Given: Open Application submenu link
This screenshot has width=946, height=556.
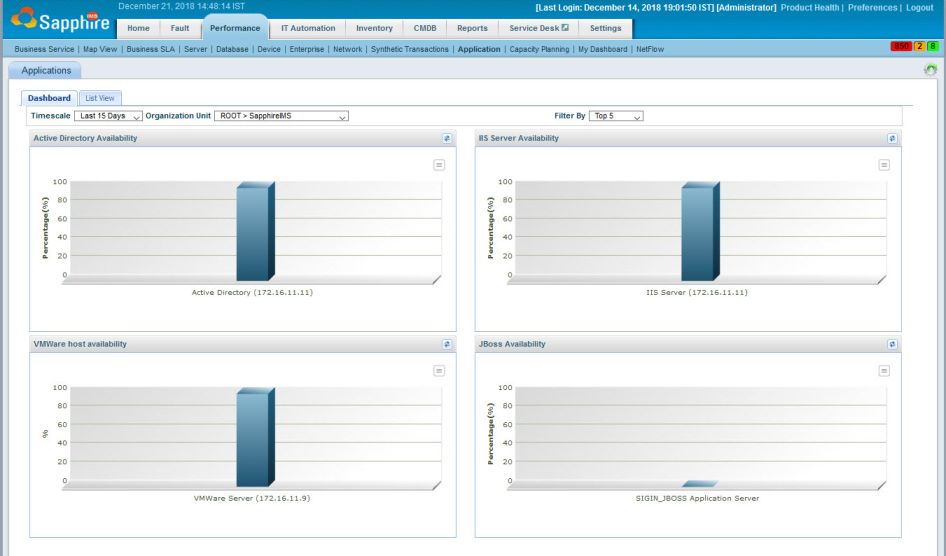Looking at the screenshot, I should point(479,49).
